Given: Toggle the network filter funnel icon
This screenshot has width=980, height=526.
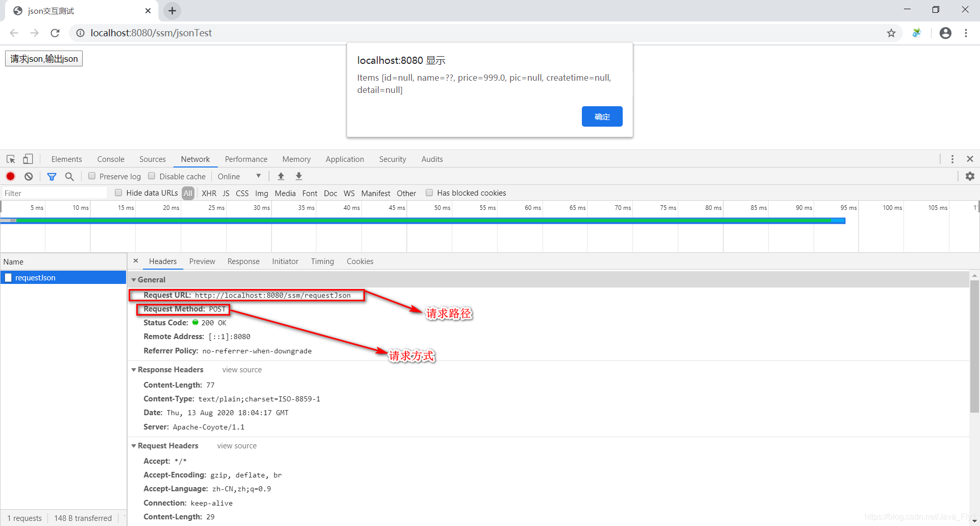Looking at the screenshot, I should pyautogui.click(x=52, y=176).
